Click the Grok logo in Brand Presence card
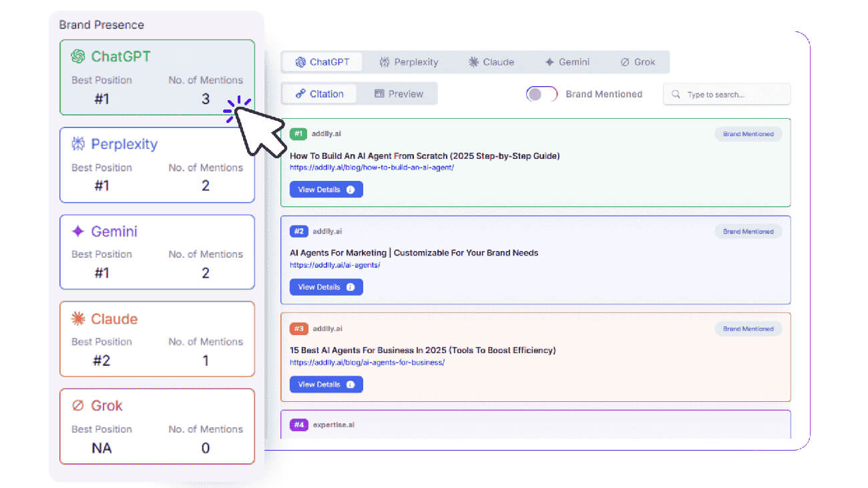 78,406
